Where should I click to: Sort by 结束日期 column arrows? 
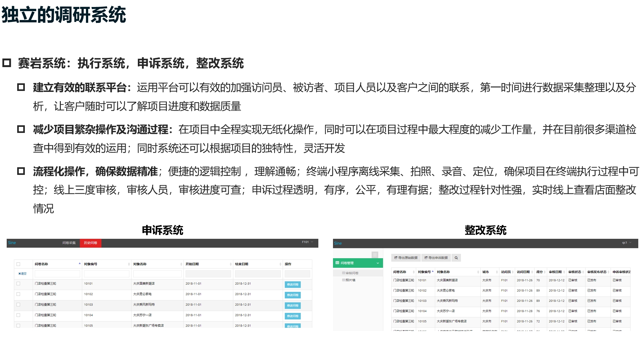coord(280,264)
